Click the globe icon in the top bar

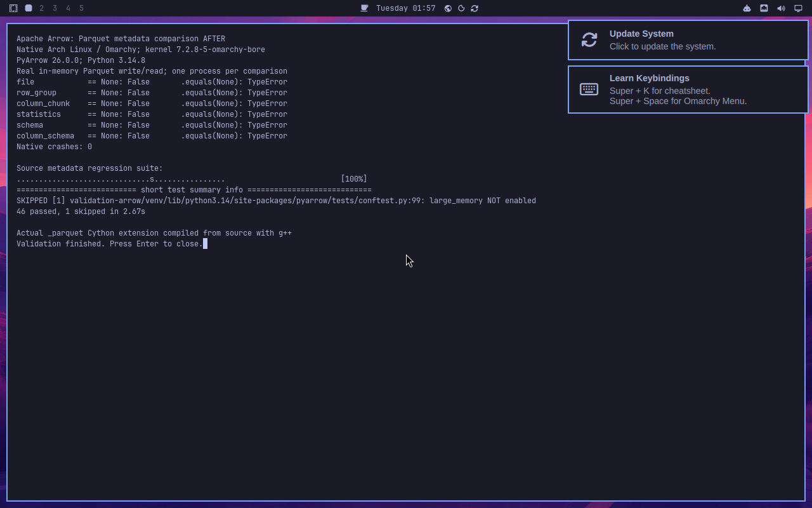tap(448, 8)
